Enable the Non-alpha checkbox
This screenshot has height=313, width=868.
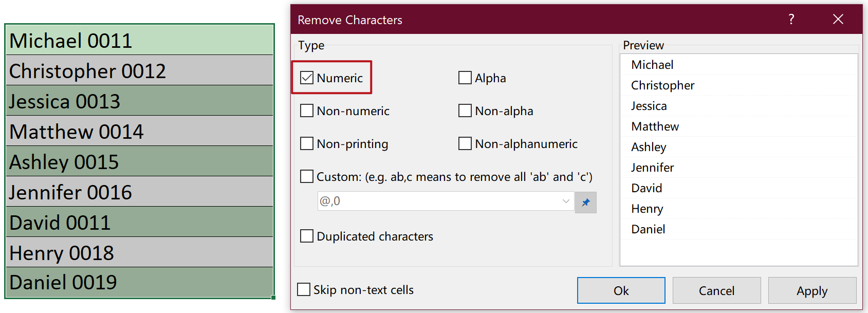465,110
